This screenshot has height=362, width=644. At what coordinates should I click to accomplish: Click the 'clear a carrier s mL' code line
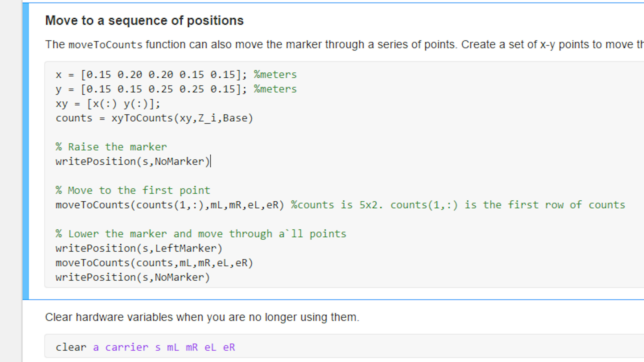[145, 348]
